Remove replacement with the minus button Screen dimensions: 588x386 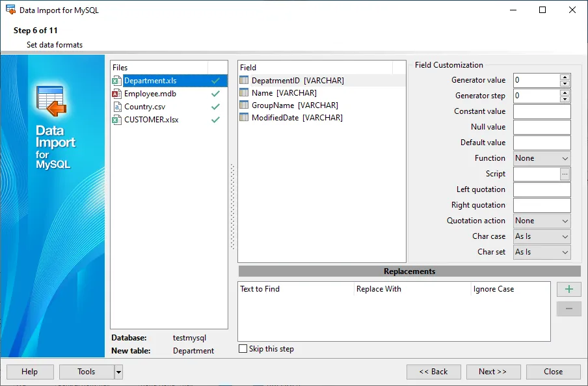(x=569, y=309)
